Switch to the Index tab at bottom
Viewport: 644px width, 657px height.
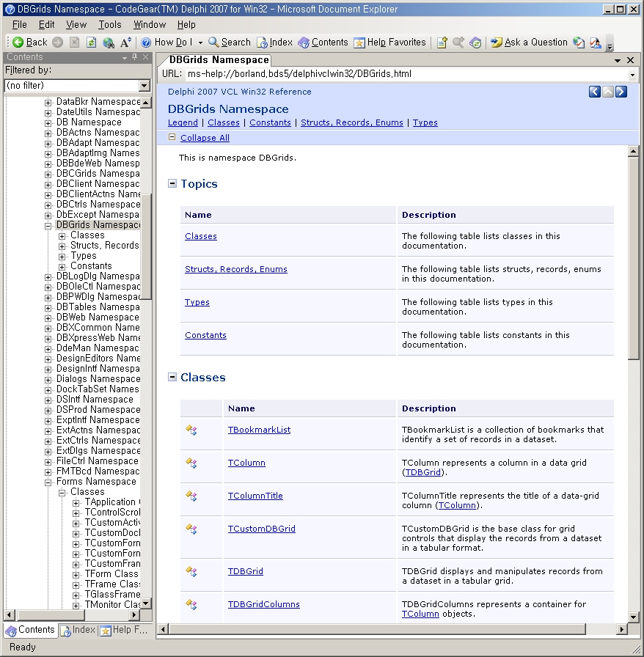(78, 630)
